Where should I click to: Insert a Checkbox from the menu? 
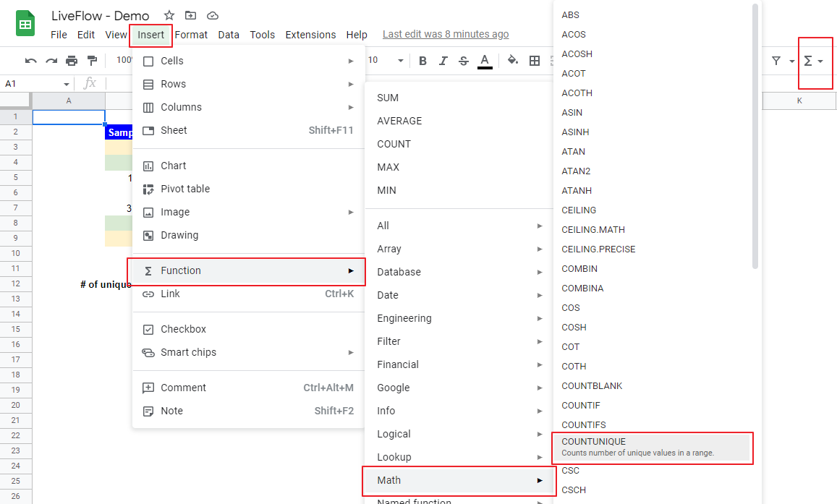249,329
